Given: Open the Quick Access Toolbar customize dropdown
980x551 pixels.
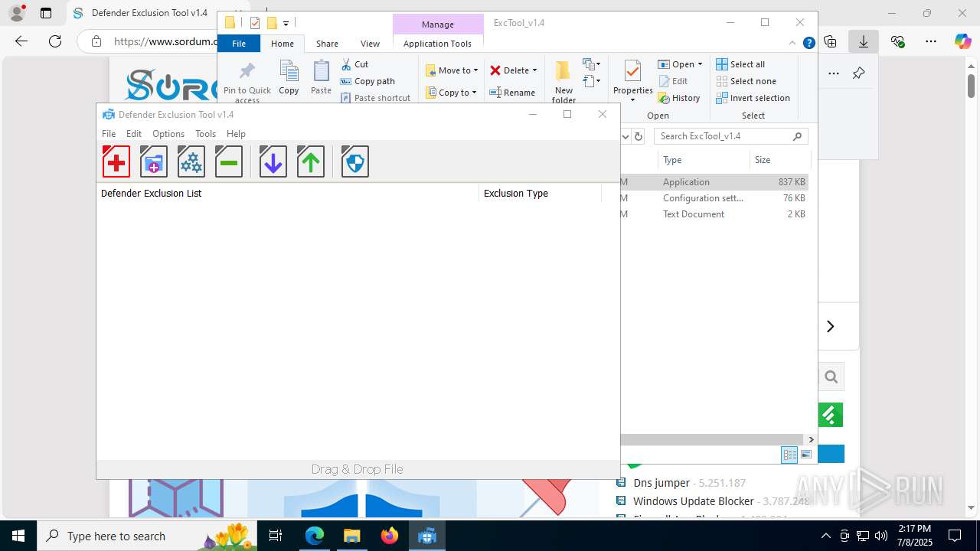Looking at the screenshot, I should click(x=286, y=23).
